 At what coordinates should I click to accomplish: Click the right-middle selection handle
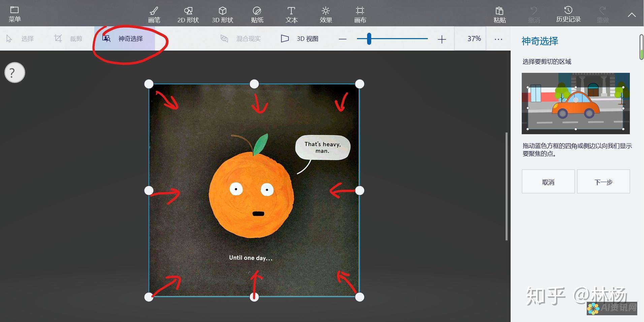pos(360,191)
